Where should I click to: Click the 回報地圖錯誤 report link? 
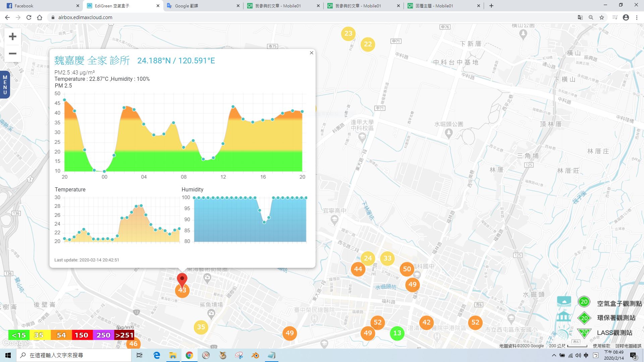coord(628,346)
